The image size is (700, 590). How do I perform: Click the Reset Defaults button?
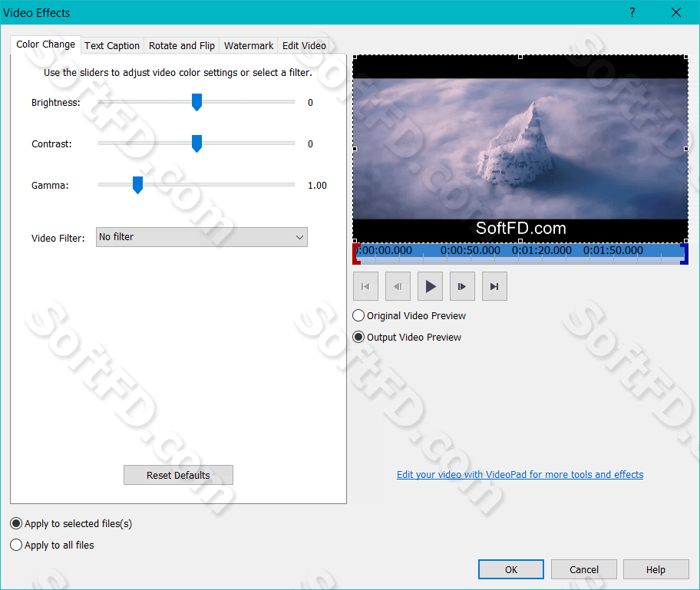178,475
